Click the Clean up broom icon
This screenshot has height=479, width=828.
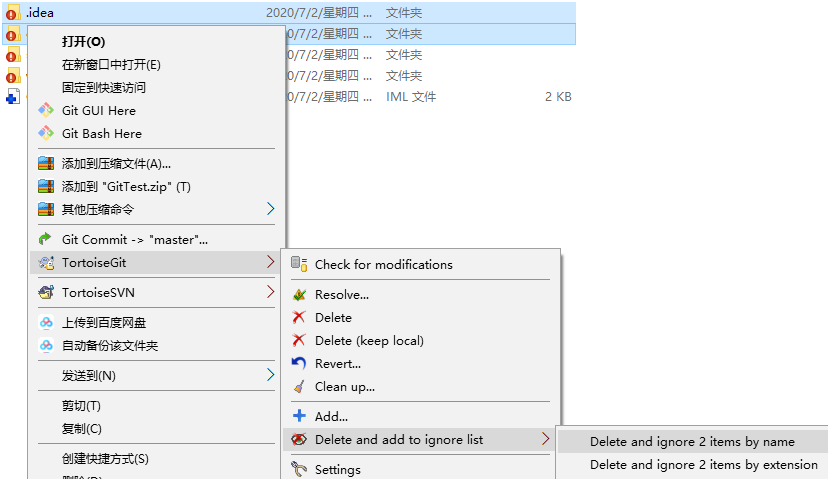299,387
